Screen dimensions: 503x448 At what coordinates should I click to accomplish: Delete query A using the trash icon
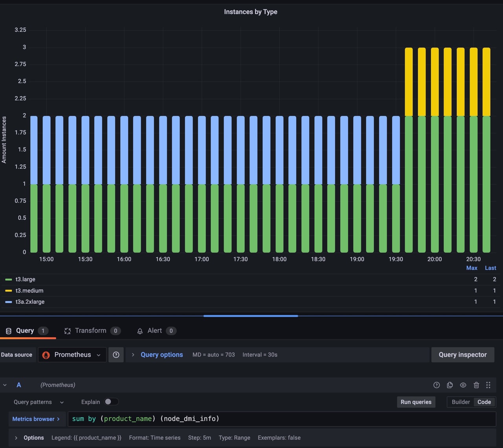[x=476, y=385]
